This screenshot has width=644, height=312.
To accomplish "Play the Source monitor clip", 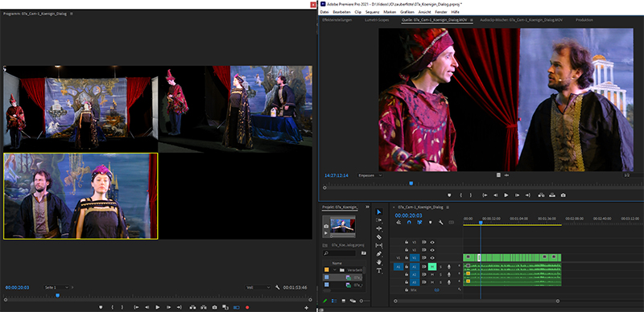I will pos(506,195).
